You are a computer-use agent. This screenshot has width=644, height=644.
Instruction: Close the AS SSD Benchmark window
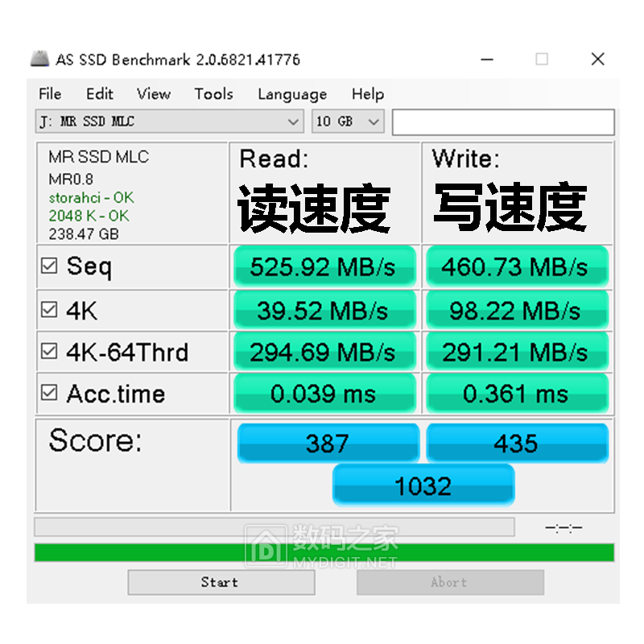[597, 59]
